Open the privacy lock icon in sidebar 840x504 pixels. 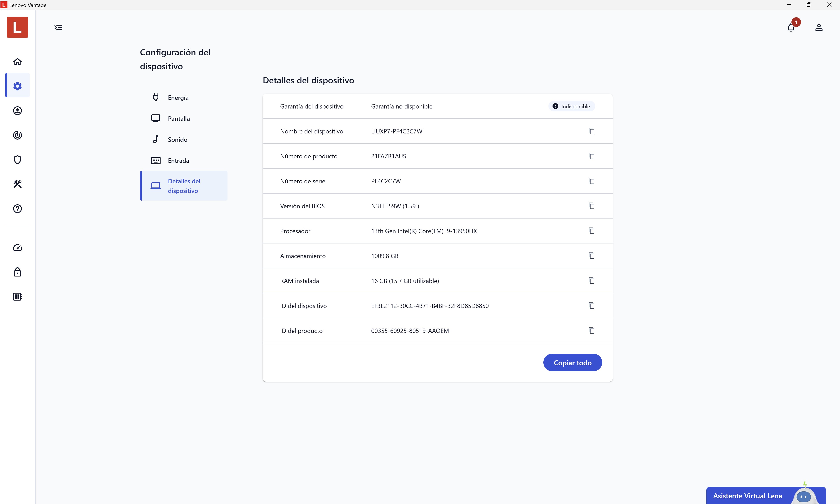click(x=17, y=272)
